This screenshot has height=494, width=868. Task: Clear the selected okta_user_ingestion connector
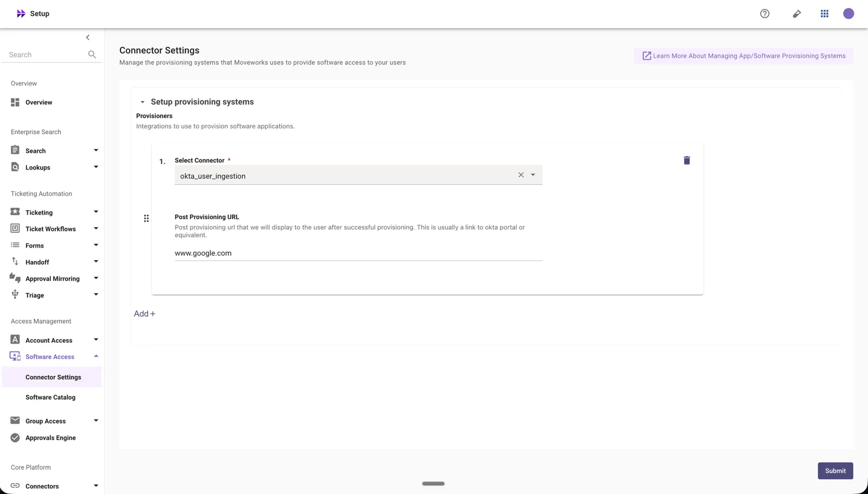pos(521,175)
